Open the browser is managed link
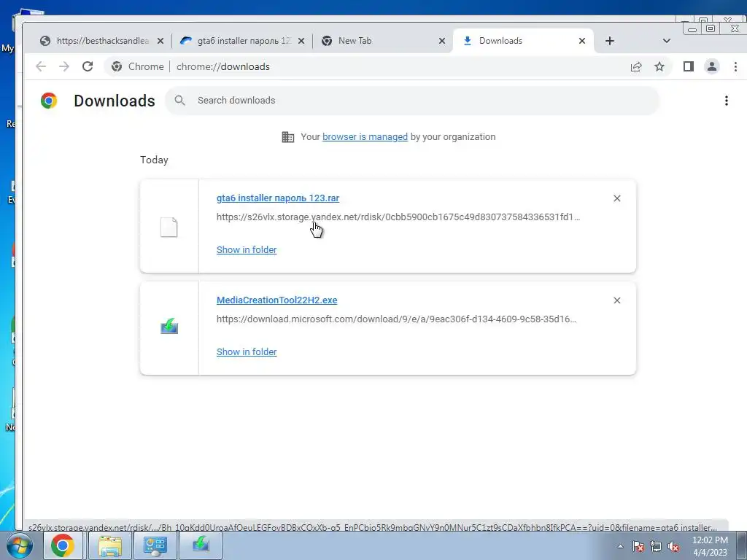Image resolution: width=747 pixels, height=560 pixels. pos(365,137)
